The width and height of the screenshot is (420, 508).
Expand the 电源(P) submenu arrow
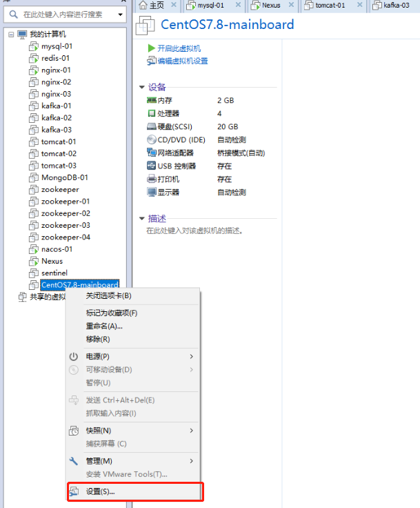click(x=192, y=357)
